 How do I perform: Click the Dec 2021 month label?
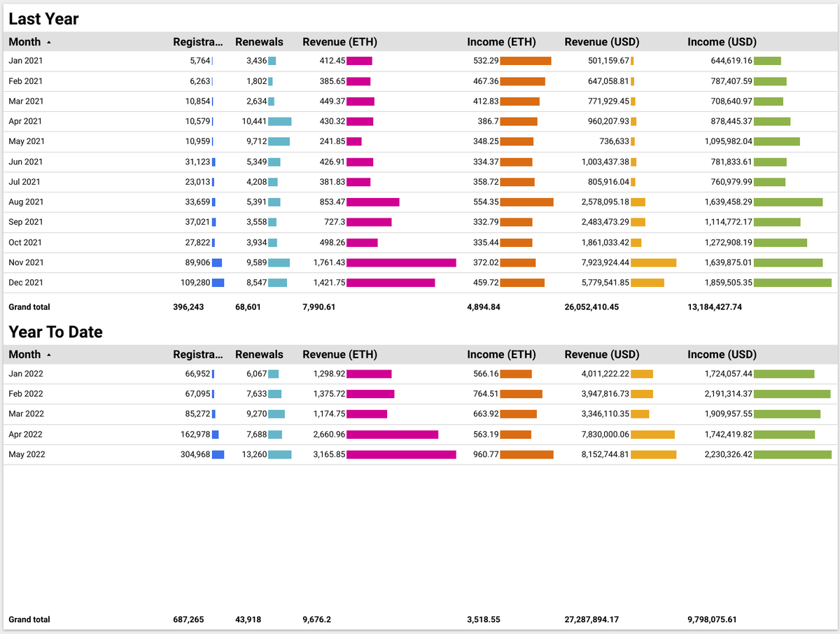(x=24, y=283)
